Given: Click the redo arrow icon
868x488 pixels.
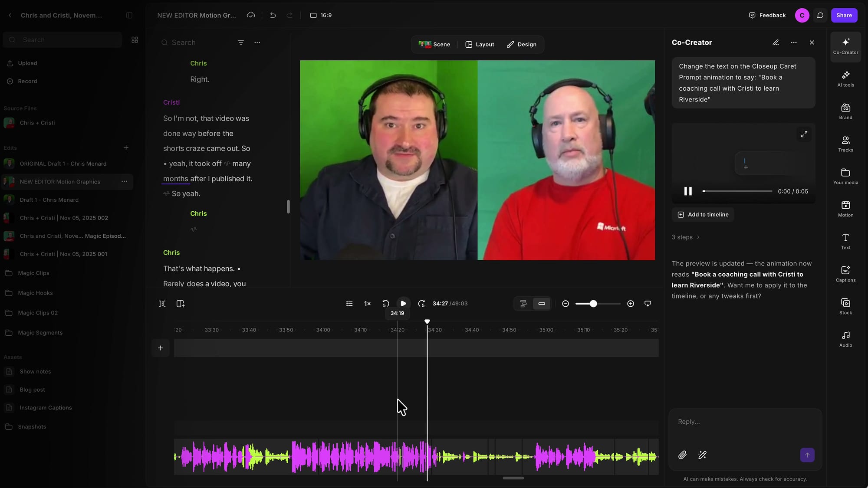Looking at the screenshot, I should coord(289,15).
